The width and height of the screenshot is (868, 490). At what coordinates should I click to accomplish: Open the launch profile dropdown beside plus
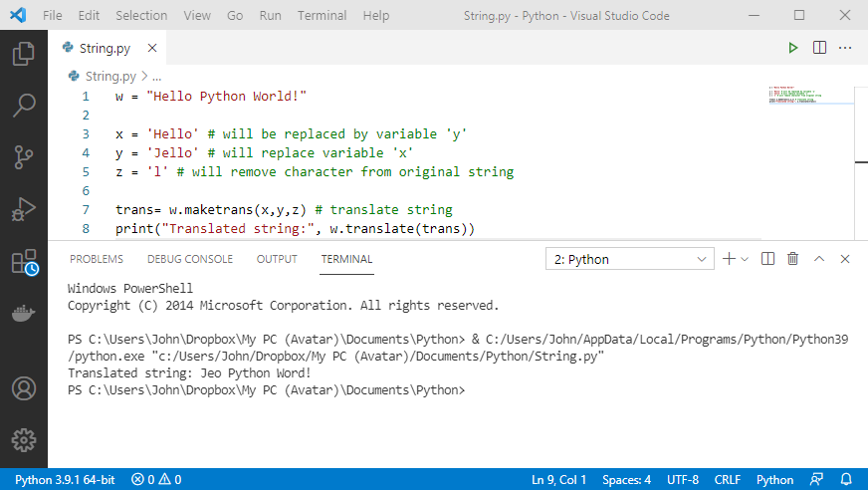pos(745,259)
